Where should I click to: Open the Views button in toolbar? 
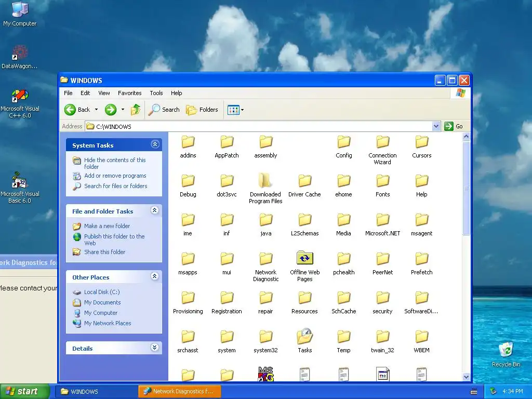tap(233, 110)
